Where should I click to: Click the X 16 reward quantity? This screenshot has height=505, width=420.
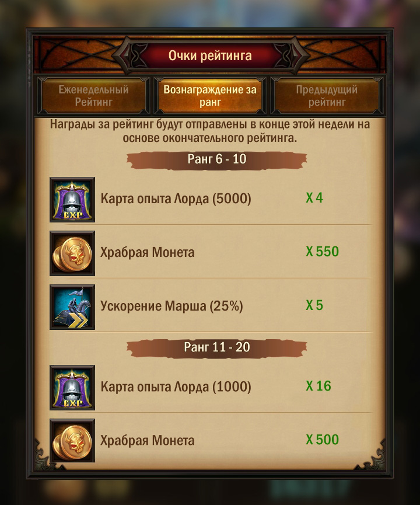click(318, 386)
